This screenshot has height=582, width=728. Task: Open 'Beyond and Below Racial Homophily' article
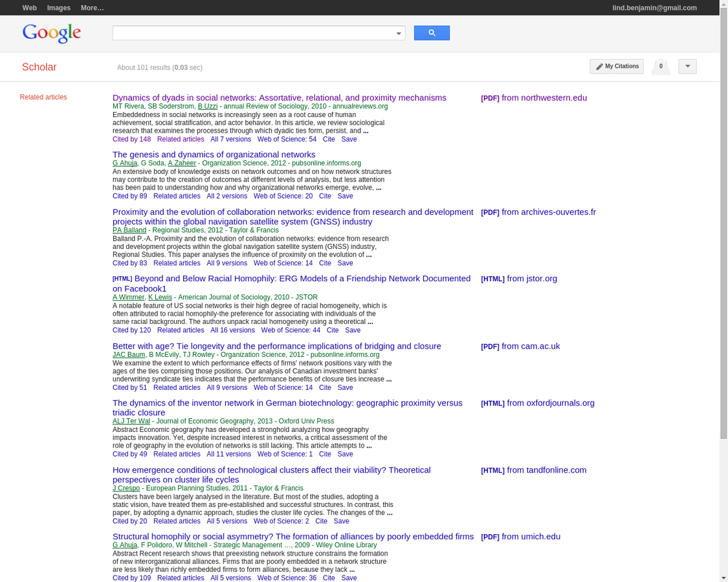click(292, 284)
